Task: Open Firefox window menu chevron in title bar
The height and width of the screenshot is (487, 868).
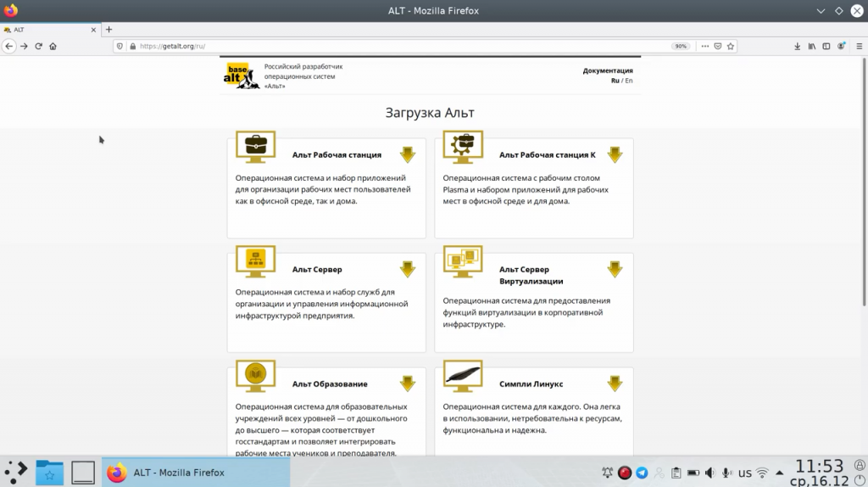Action: click(x=821, y=10)
